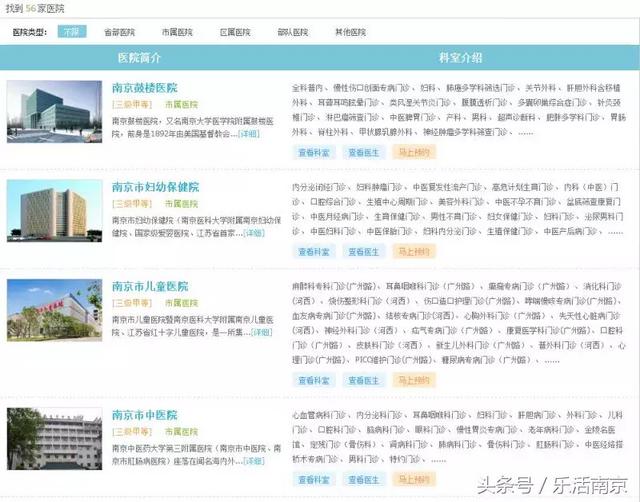This screenshot has width=640, height=502.
Task: Open 南京鼓楼医院 hospital title link
Action: coord(145,88)
